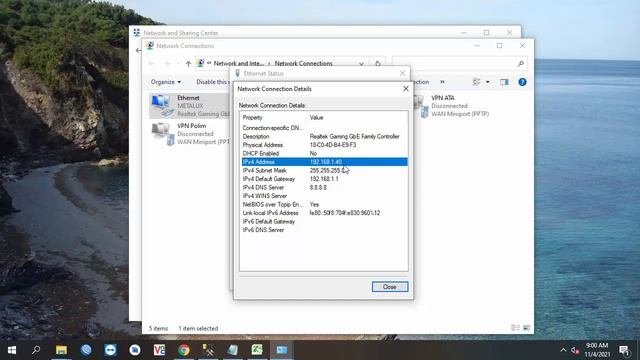Open the green spreadsheet app on taskbar

coord(257,350)
